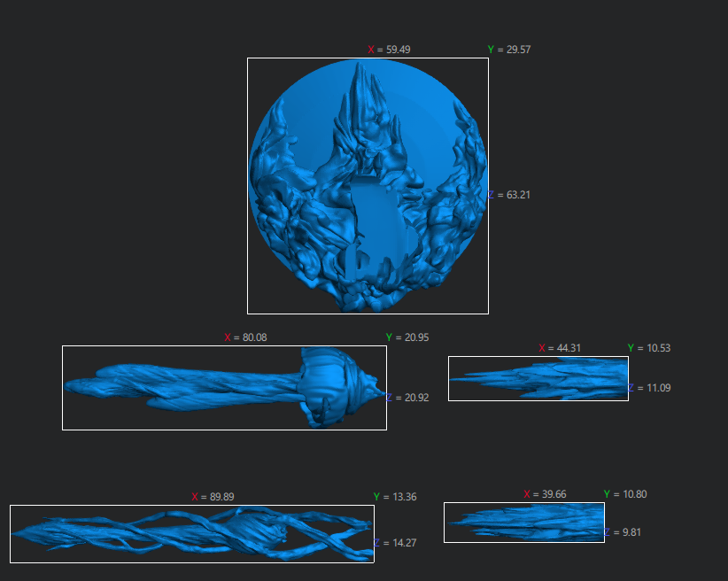This screenshot has width=728, height=581.
Task: Click the X = 80.08 dimension label
Action: click(245, 337)
